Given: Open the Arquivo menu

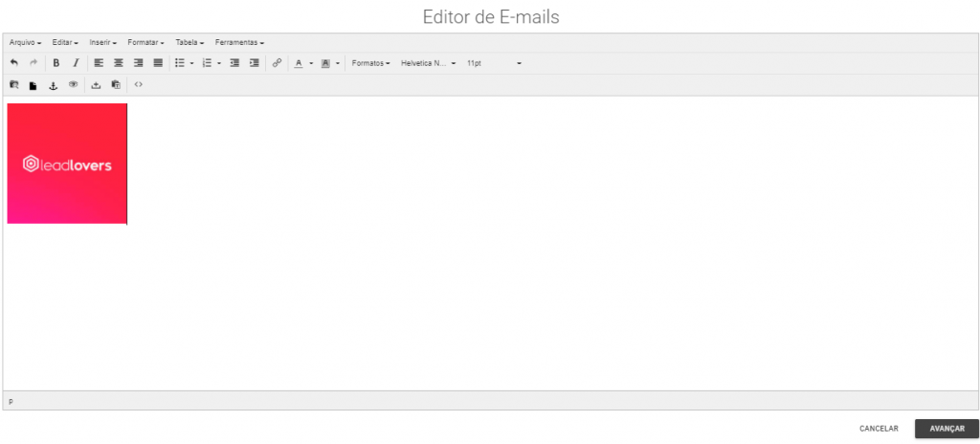Looking at the screenshot, I should [25, 42].
